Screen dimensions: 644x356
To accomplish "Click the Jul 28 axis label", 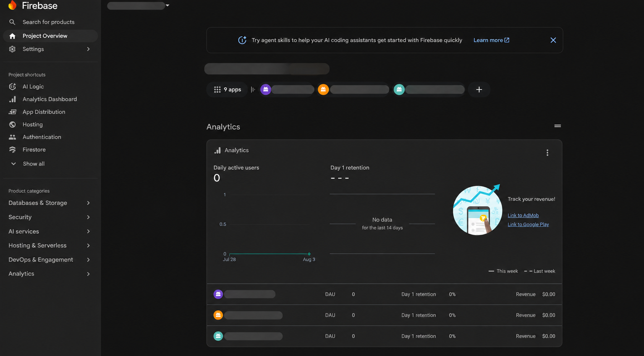I will 229,259.
